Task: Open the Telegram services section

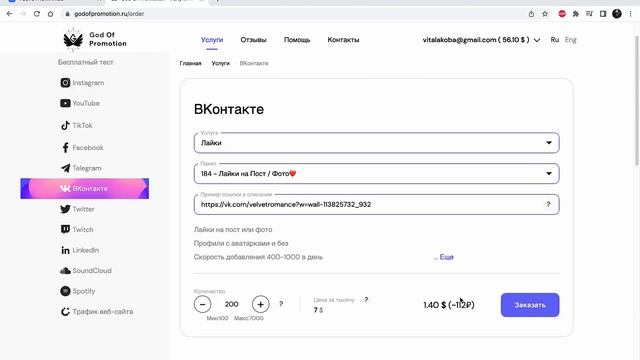Action: (81, 168)
